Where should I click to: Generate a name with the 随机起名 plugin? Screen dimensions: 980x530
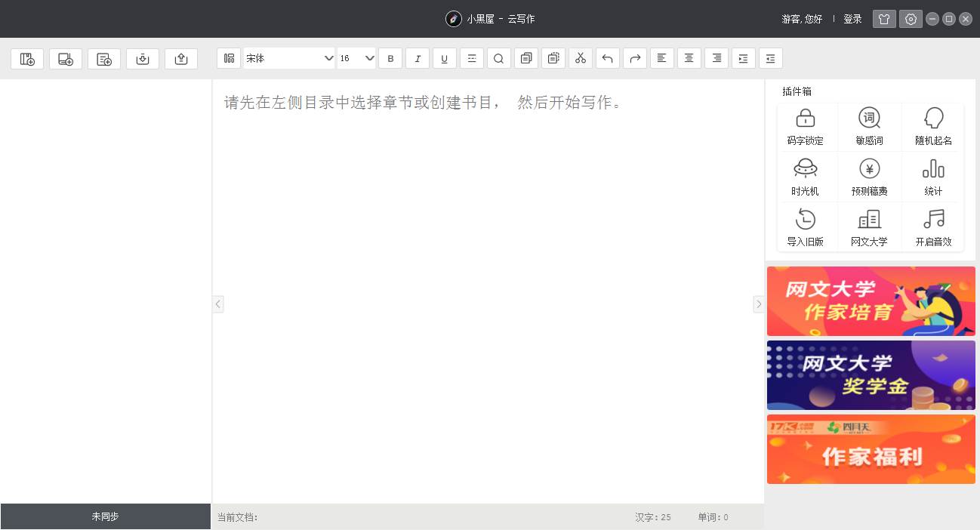coord(932,126)
